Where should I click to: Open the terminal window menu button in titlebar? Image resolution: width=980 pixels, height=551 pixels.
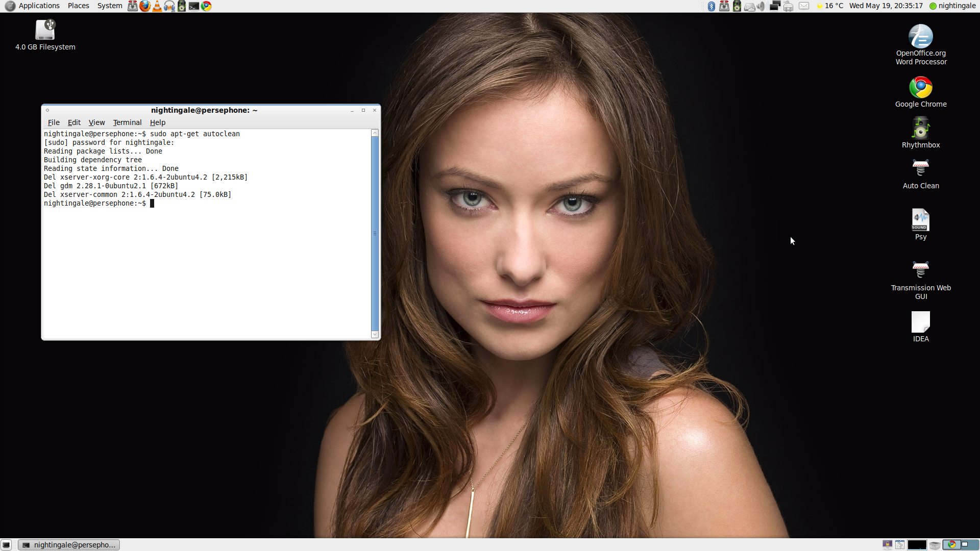pos(47,110)
